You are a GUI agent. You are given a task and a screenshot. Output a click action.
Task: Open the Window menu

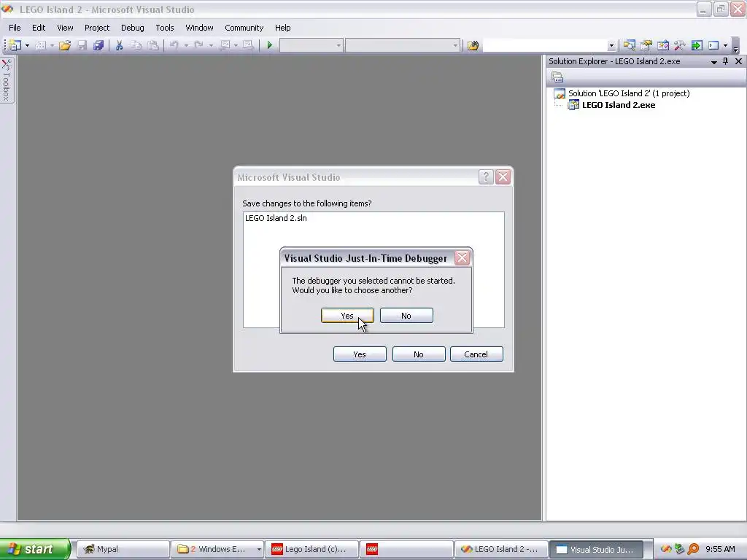pos(200,28)
